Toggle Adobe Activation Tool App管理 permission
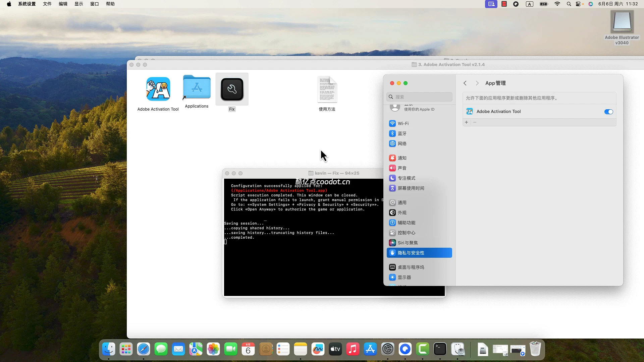The height and width of the screenshot is (362, 644). pos(608,112)
